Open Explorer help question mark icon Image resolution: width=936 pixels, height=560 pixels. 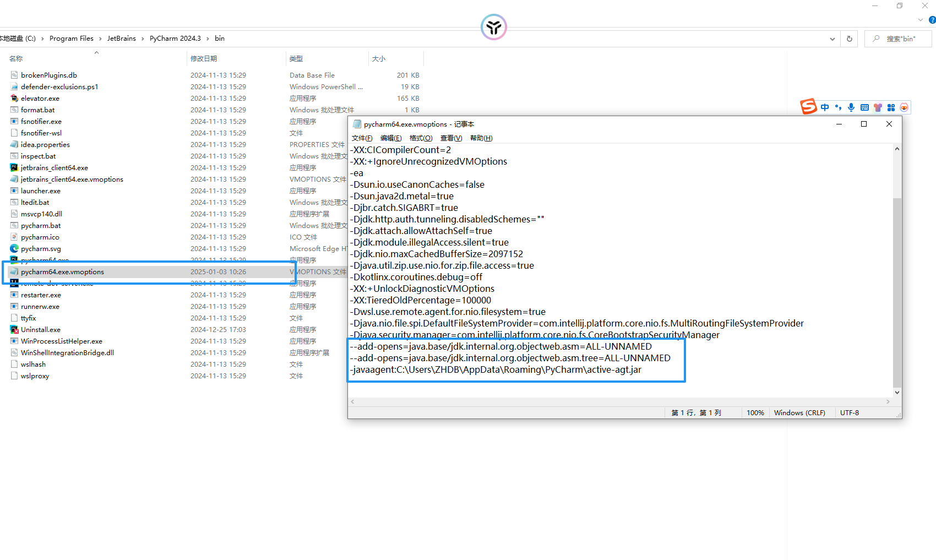click(x=932, y=20)
